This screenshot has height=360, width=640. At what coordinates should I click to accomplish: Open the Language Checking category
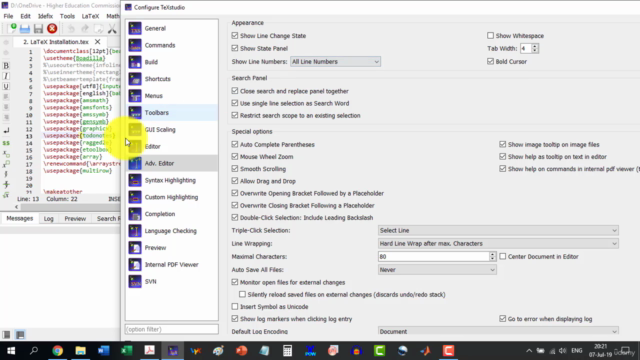coord(171,231)
